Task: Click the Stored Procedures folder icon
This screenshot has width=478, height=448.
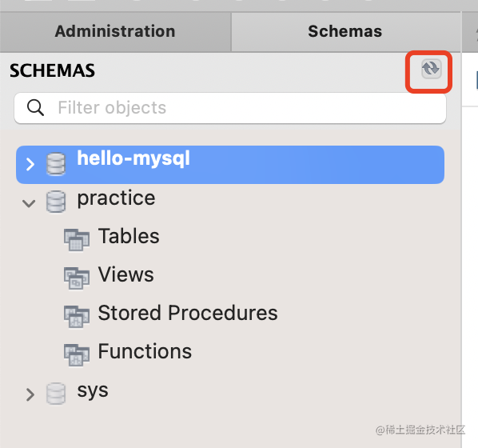Action: (x=77, y=317)
